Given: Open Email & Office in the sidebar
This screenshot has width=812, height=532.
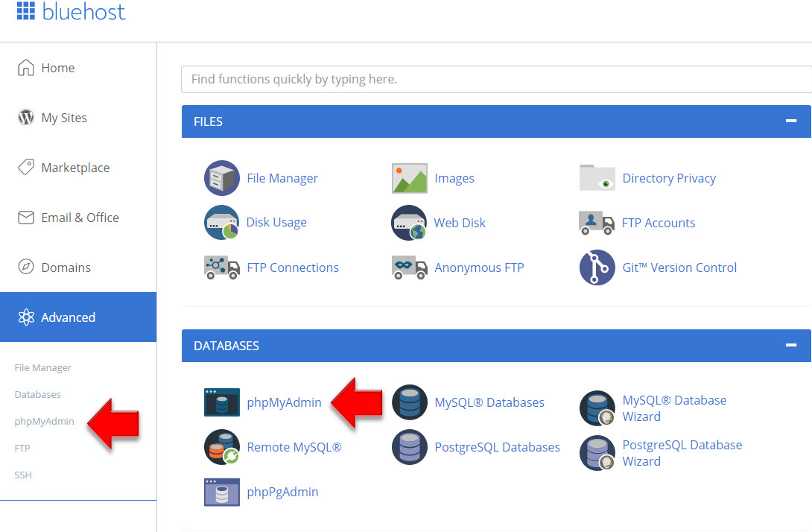Looking at the screenshot, I should 78,218.
